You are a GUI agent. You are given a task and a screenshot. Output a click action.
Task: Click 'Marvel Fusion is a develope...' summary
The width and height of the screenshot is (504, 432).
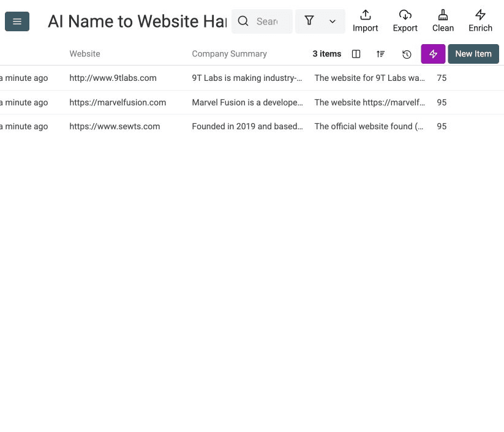point(247,102)
